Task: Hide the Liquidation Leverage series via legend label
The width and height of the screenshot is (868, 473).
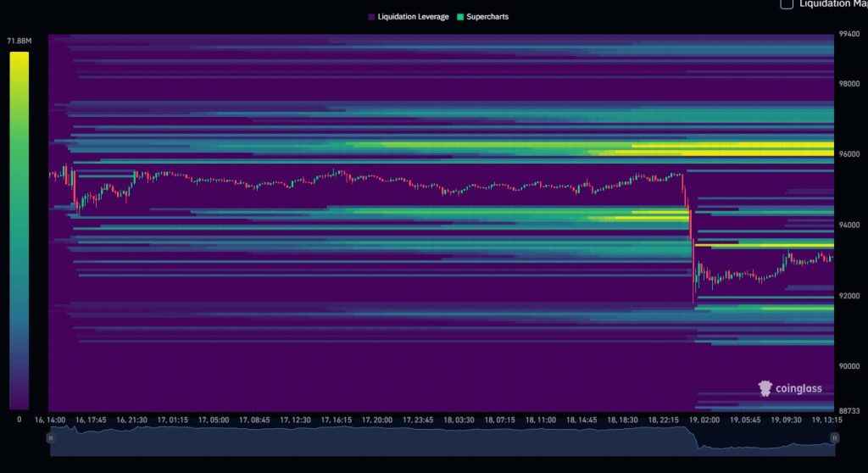Action: click(x=413, y=17)
